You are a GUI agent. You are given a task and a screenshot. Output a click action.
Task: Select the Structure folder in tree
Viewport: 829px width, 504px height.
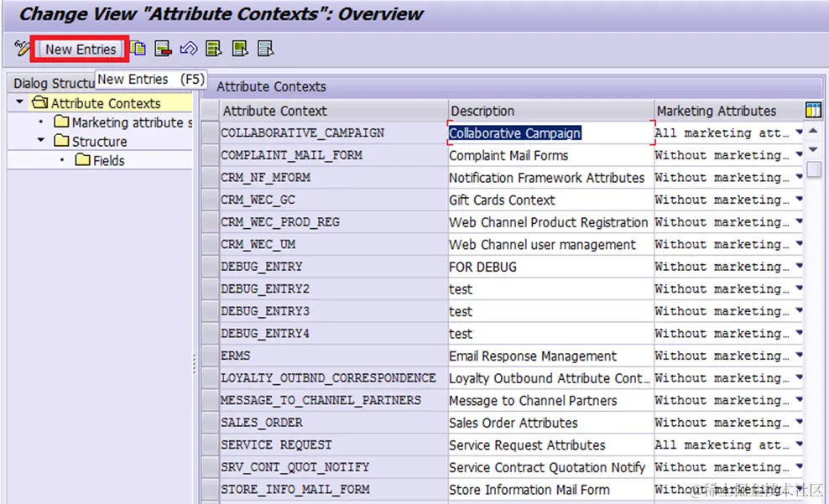(91, 141)
